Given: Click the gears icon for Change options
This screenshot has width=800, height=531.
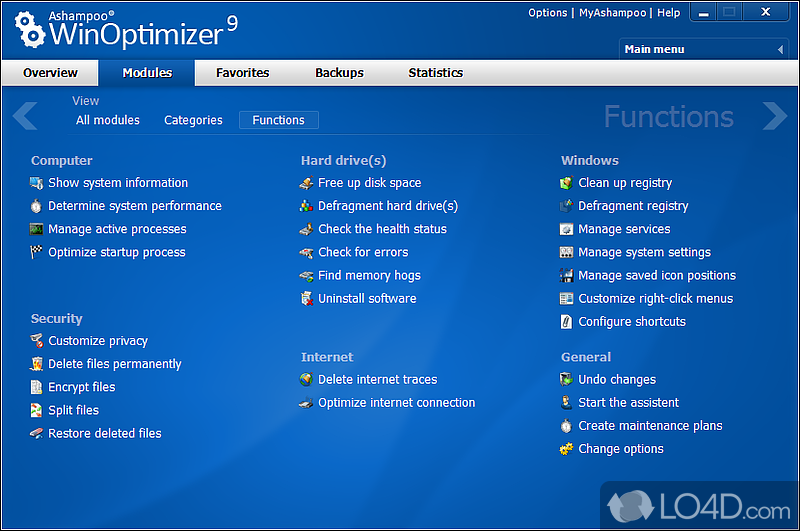Looking at the screenshot, I should (566, 449).
